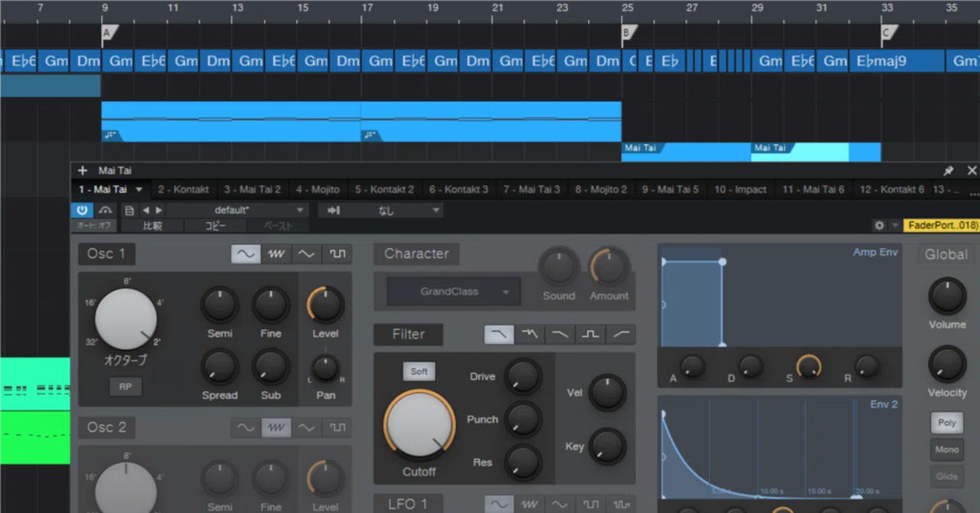Expand the default preset dropdown
Image resolution: width=980 pixels, height=513 pixels.
point(237,210)
